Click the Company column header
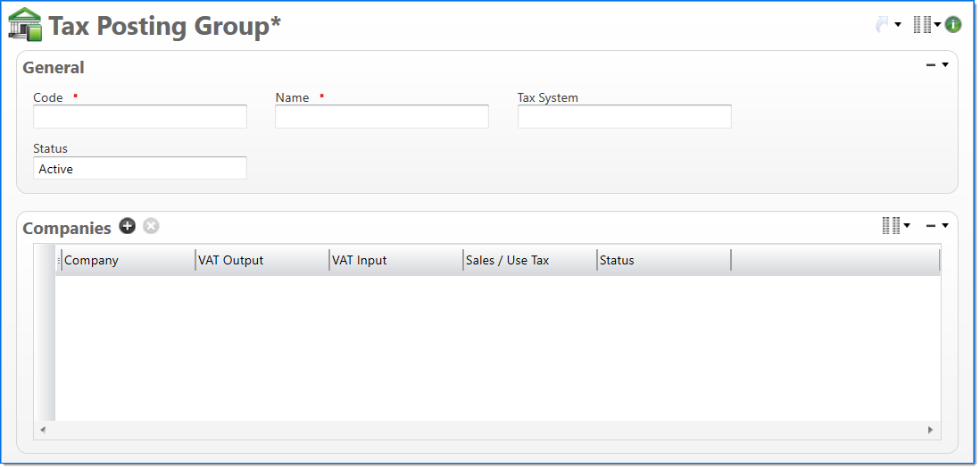Viewport: 980px width, 469px height. (x=127, y=261)
